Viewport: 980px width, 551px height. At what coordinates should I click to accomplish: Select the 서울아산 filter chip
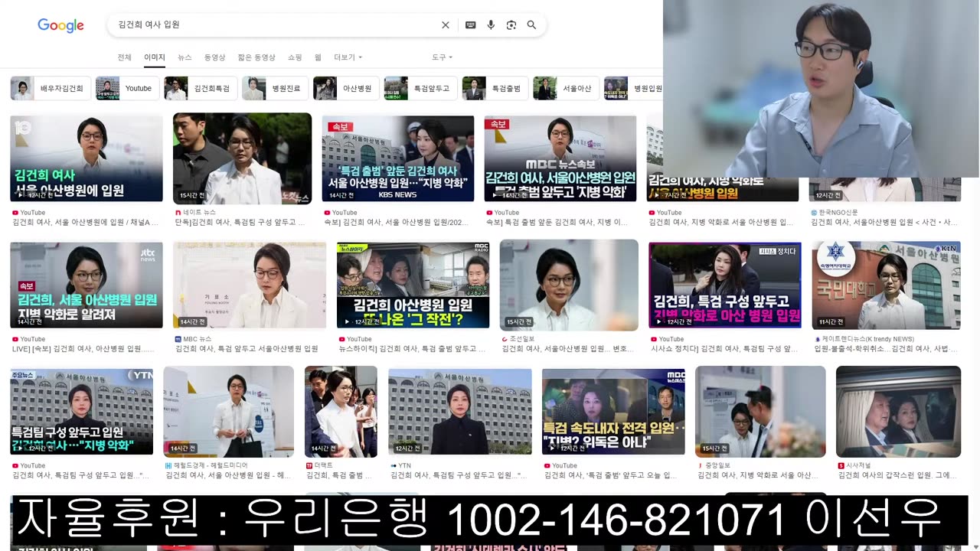pyautogui.click(x=567, y=89)
